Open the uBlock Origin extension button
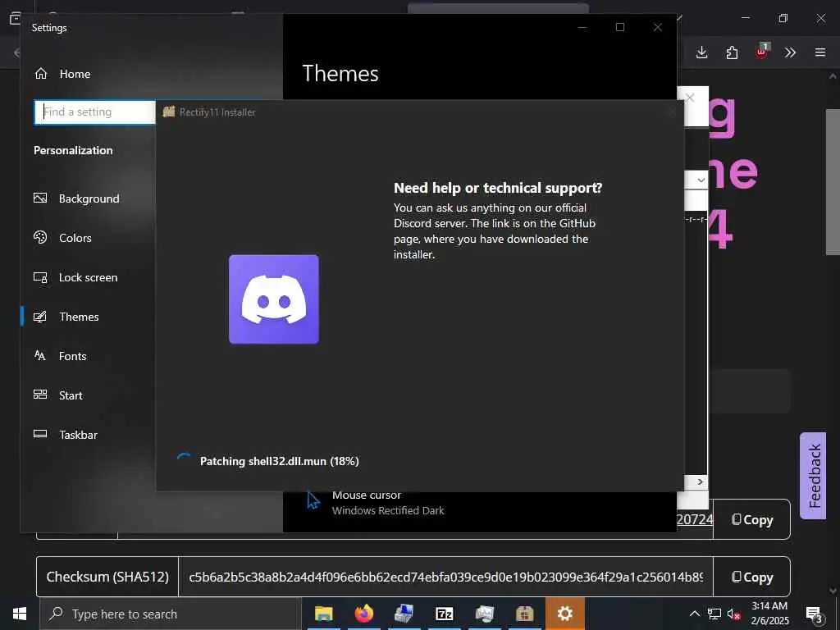The image size is (840, 630). click(762, 52)
